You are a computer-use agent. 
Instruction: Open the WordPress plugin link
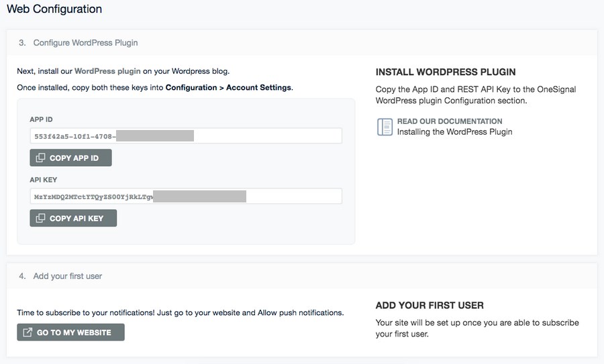(107, 71)
